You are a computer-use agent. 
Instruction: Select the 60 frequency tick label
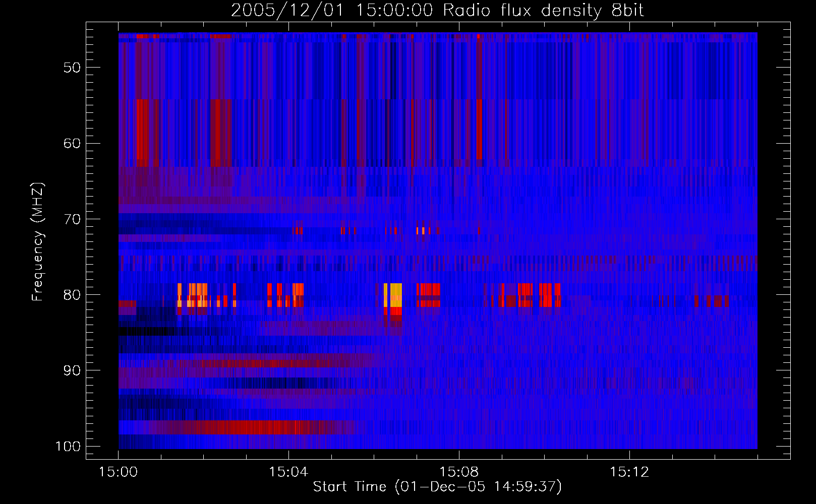pos(72,143)
